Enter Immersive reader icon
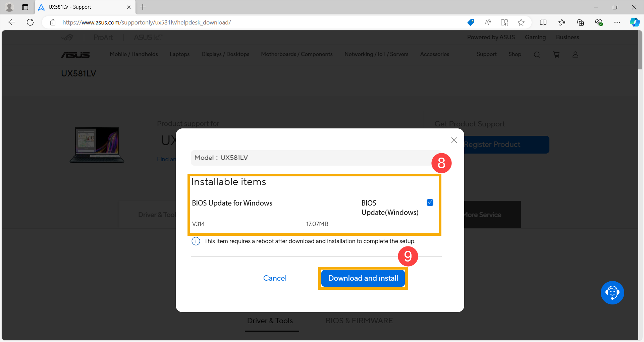The height and width of the screenshot is (342, 644). (504, 22)
